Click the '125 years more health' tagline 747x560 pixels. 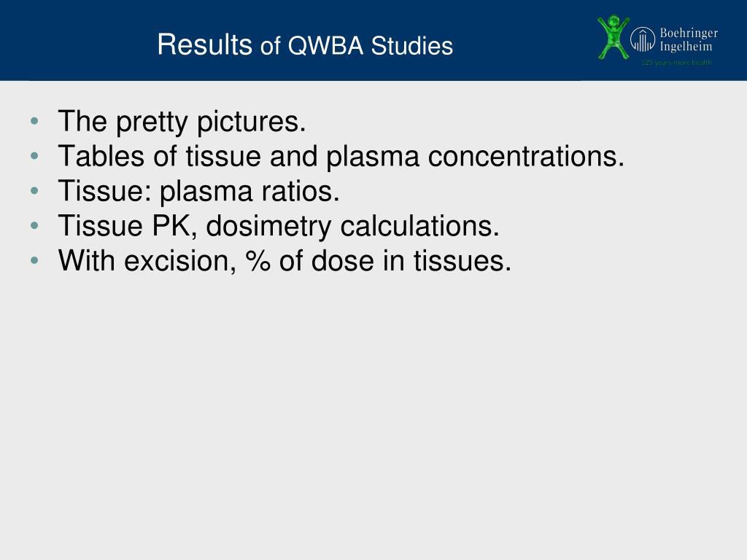[x=676, y=63]
